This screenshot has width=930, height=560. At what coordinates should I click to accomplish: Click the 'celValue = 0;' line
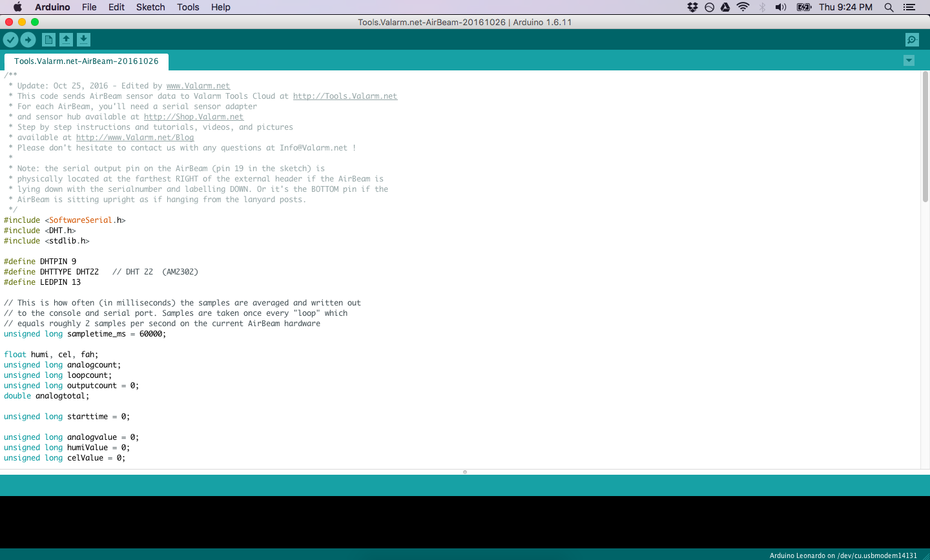point(65,458)
